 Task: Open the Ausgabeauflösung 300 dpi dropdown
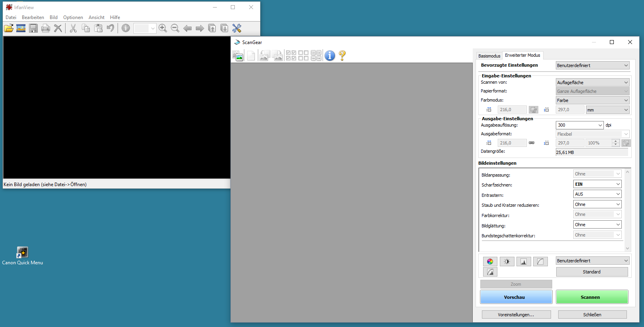[580, 125]
